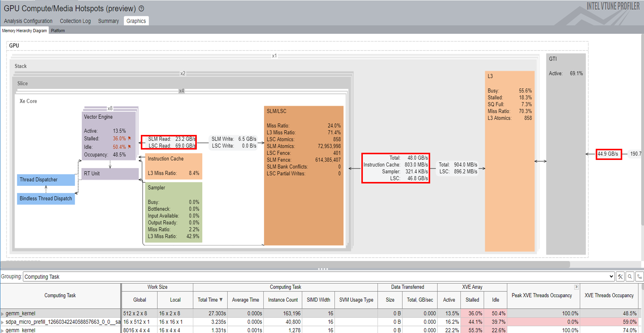Click the help icon beside the viewpoint title
644x333 pixels.
(142, 9)
